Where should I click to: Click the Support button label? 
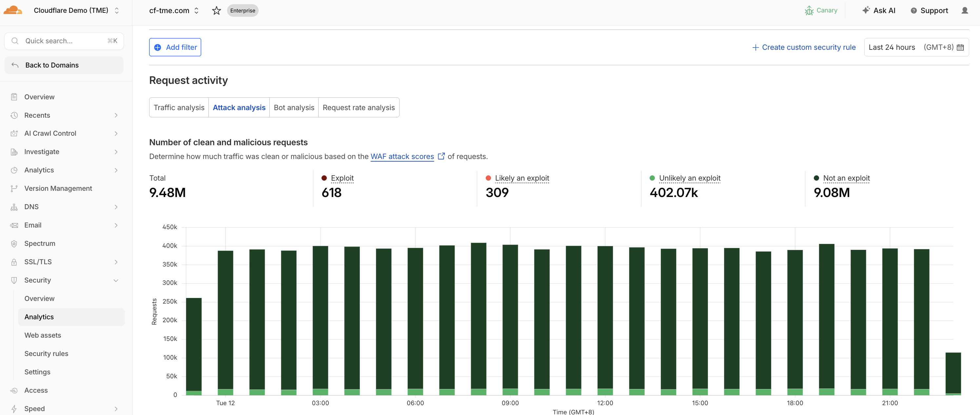934,10
